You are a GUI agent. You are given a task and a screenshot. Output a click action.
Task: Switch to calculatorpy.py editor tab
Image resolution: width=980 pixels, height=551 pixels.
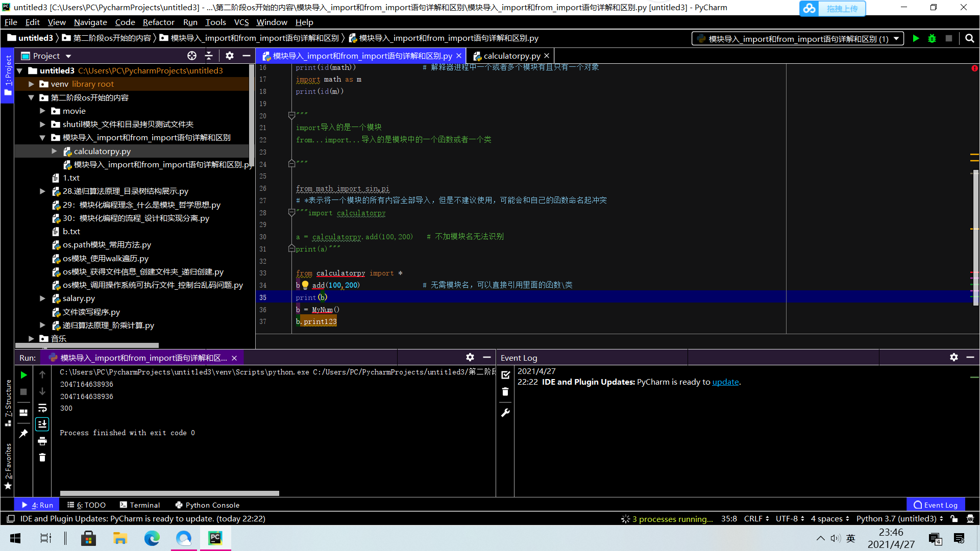tap(511, 56)
